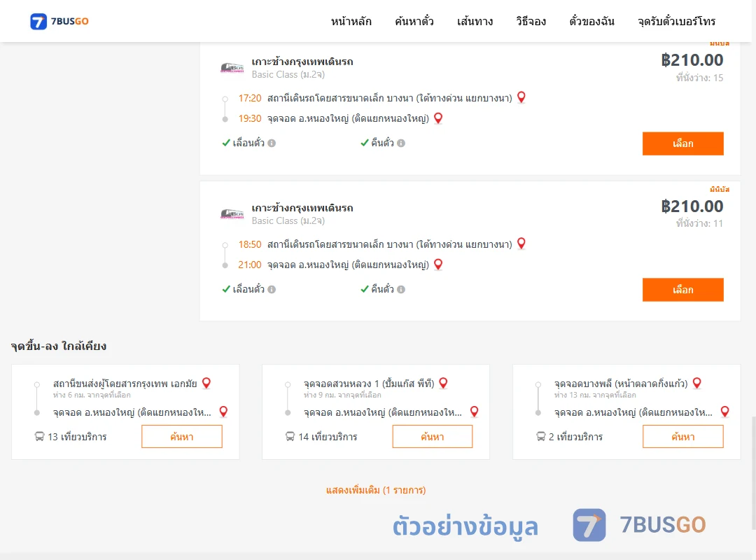This screenshot has height=560, width=756.
Task: Click เกาะช้างกรุงเทพเดินรถ name on 18:50 trip
Action: (302, 208)
